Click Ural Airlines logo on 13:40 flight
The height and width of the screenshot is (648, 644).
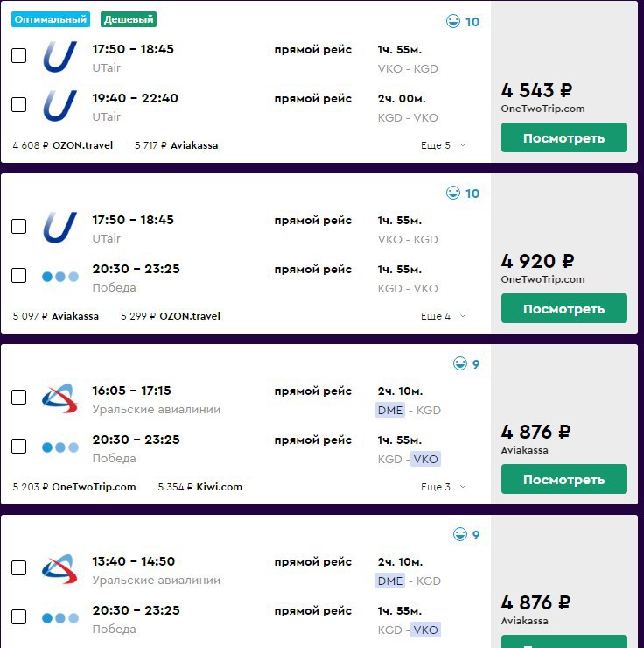click(x=60, y=569)
